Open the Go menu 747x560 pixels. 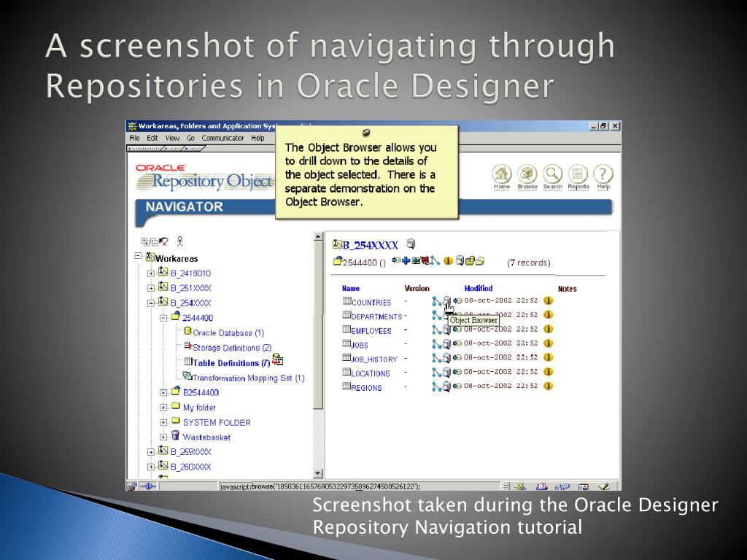pyautogui.click(x=190, y=138)
